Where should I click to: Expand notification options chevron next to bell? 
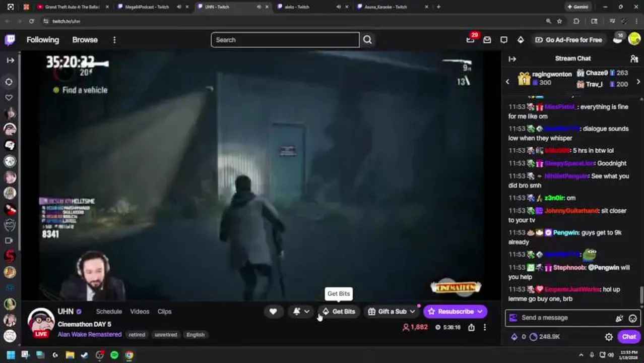(x=307, y=312)
